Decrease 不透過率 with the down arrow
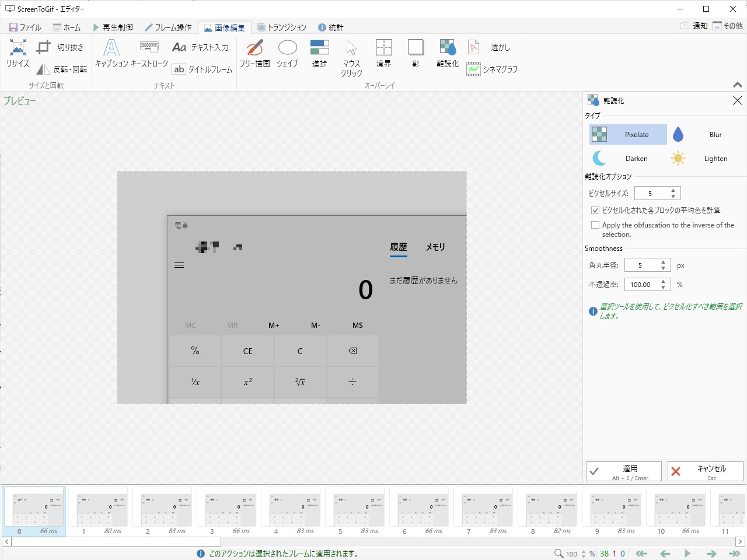747x560 pixels. tap(664, 287)
